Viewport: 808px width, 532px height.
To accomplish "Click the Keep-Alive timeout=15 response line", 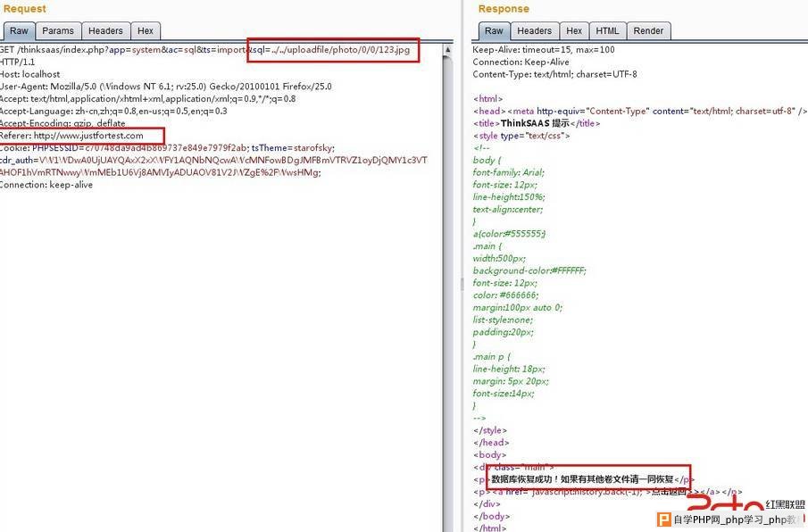I will point(544,50).
